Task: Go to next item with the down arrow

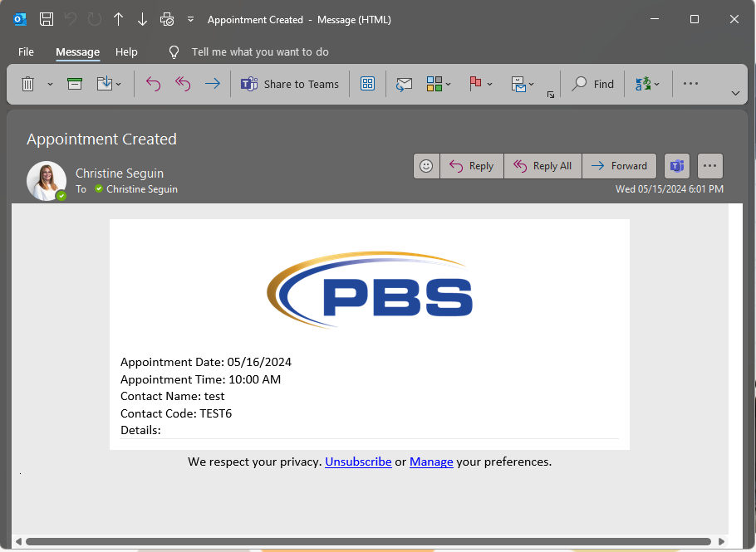Action: point(142,19)
